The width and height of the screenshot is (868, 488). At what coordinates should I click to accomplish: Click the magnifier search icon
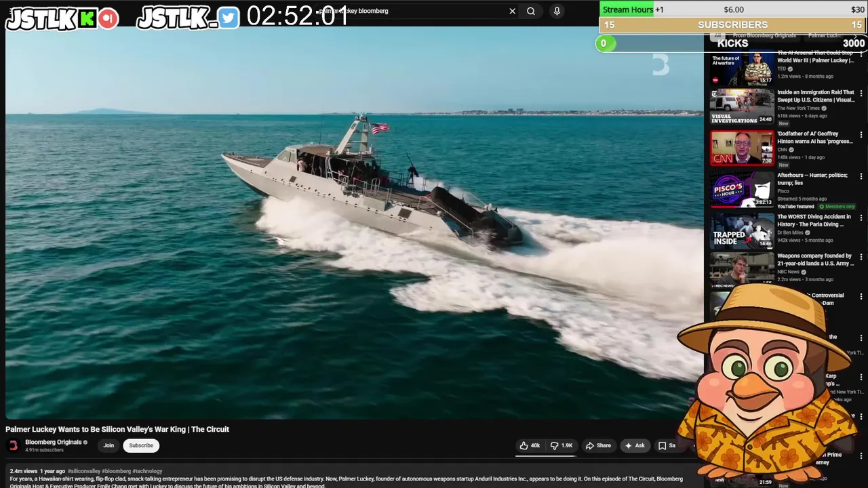(x=531, y=11)
